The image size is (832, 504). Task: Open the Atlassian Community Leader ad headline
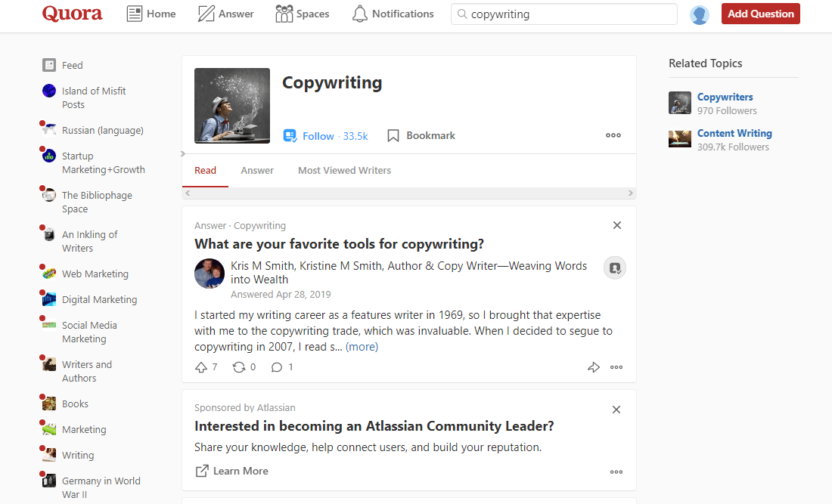(374, 426)
